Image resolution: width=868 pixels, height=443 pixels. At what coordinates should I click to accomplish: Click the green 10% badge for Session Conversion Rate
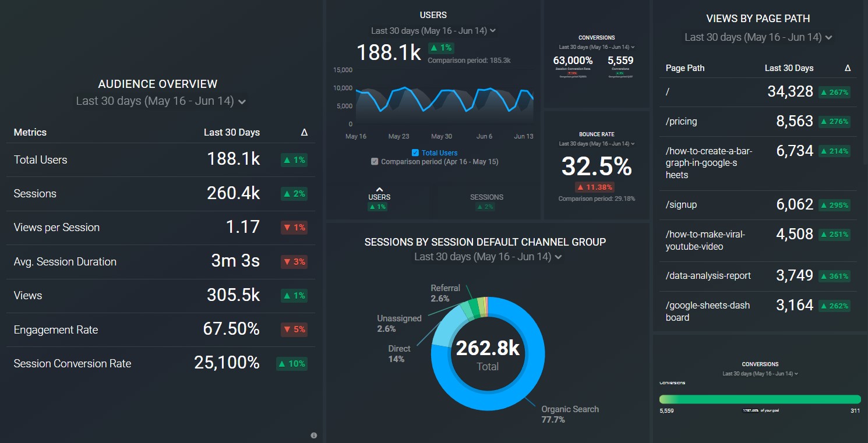292,364
